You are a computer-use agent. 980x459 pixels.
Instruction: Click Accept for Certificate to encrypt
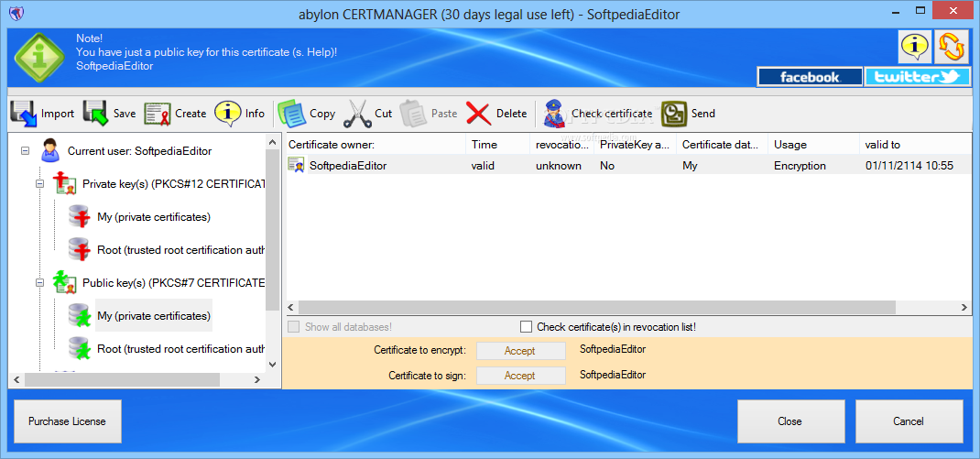(x=520, y=351)
